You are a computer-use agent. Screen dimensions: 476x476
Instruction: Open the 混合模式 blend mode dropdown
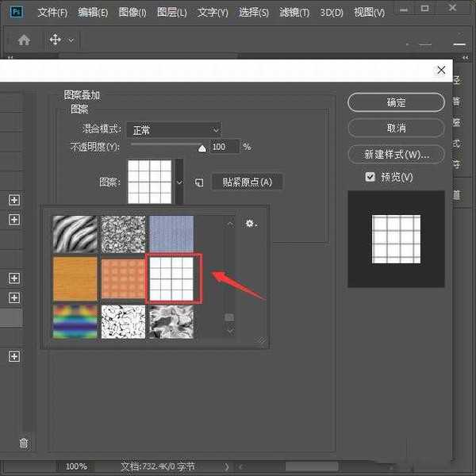(174, 129)
